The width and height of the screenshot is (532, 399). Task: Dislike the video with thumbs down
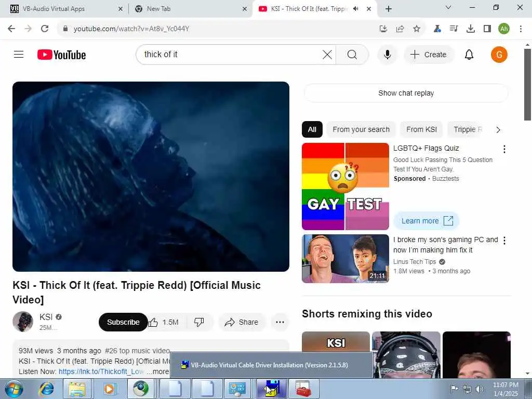(199, 322)
